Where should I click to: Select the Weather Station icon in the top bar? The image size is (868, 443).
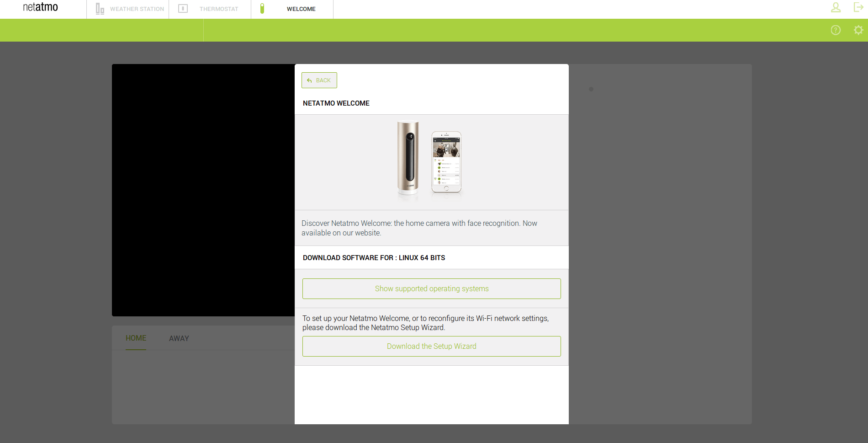[100, 8]
